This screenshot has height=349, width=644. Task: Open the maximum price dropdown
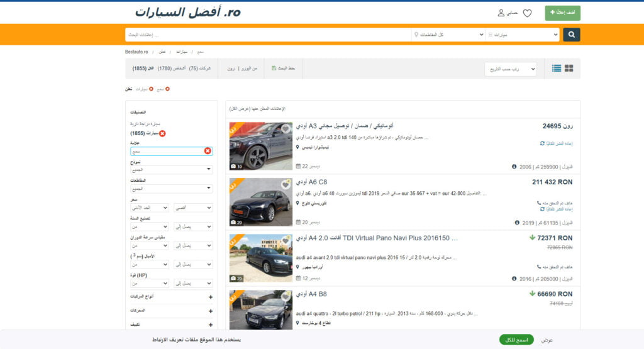(x=193, y=208)
